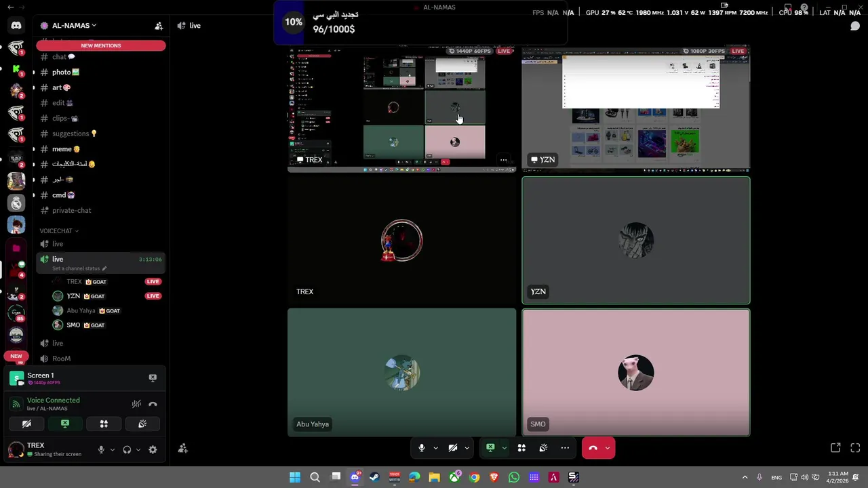The width and height of the screenshot is (868, 488).
Task: Show hidden system tray icons
Action: pos(745,477)
